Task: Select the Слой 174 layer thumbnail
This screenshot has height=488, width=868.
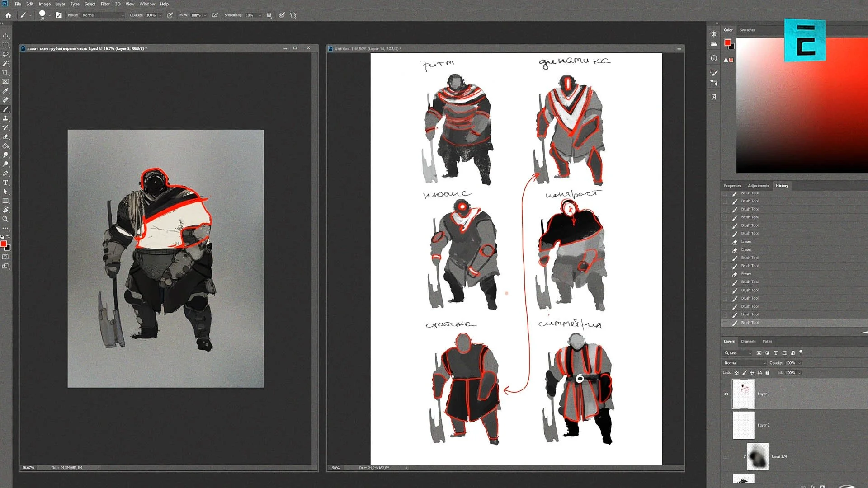Action: tap(758, 456)
